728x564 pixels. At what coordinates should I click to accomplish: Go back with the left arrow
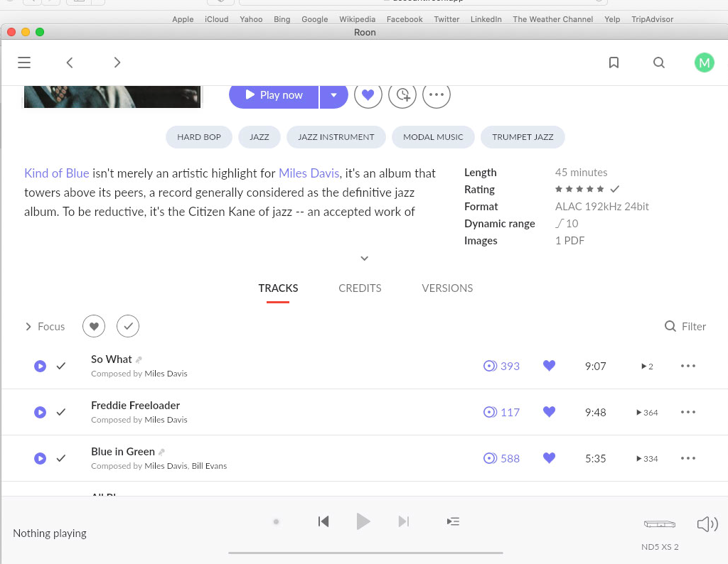click(70, 62)
